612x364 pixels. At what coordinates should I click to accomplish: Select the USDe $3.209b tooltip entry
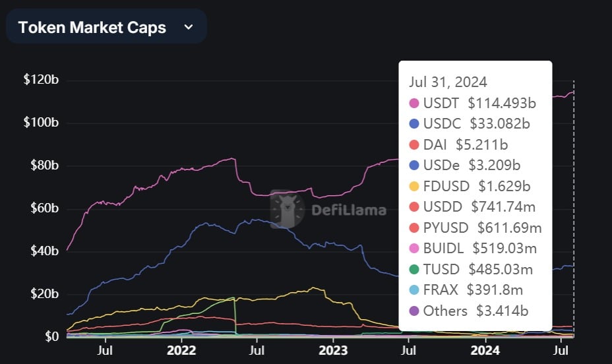click(x=464, y=166)
